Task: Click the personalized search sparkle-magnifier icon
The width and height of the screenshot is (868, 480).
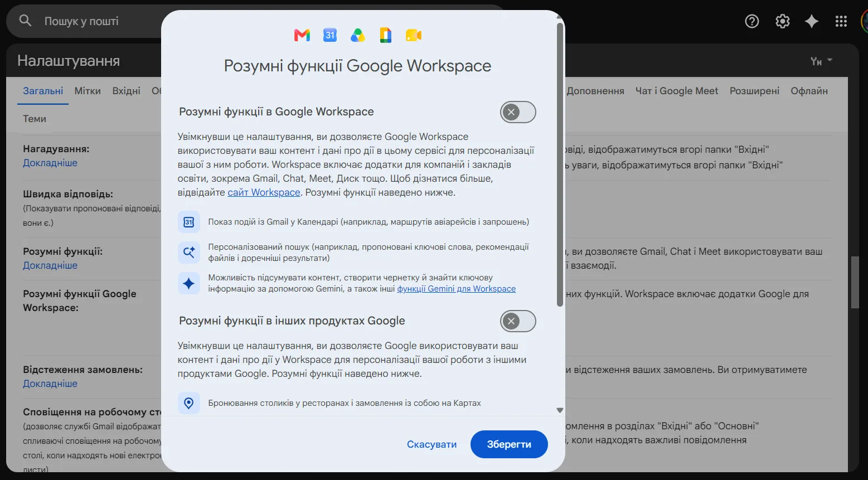Action: pos(189,253)
